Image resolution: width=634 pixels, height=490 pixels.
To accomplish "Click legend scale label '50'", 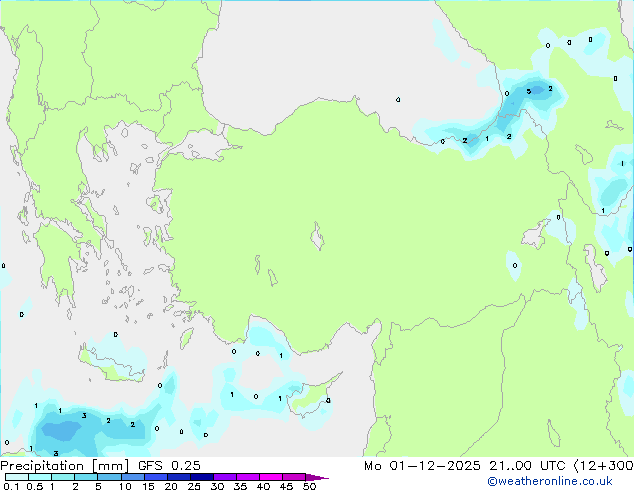I will coord(310,486).
